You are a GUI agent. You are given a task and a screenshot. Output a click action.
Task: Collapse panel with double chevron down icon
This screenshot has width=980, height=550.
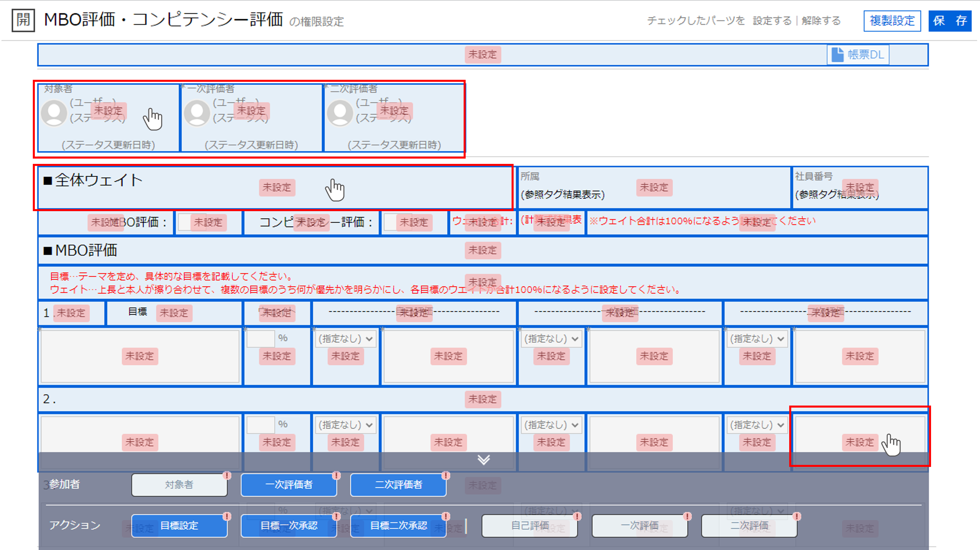484,460
